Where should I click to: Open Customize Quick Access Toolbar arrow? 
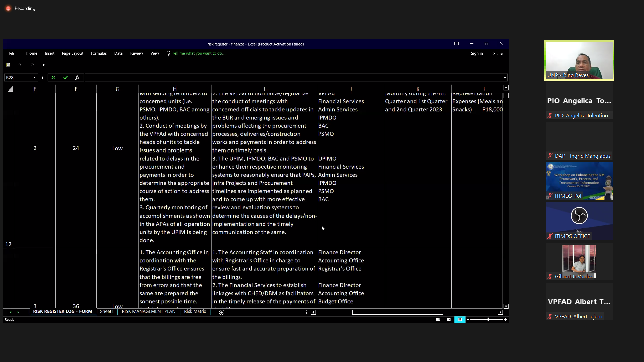coord(44,65)
